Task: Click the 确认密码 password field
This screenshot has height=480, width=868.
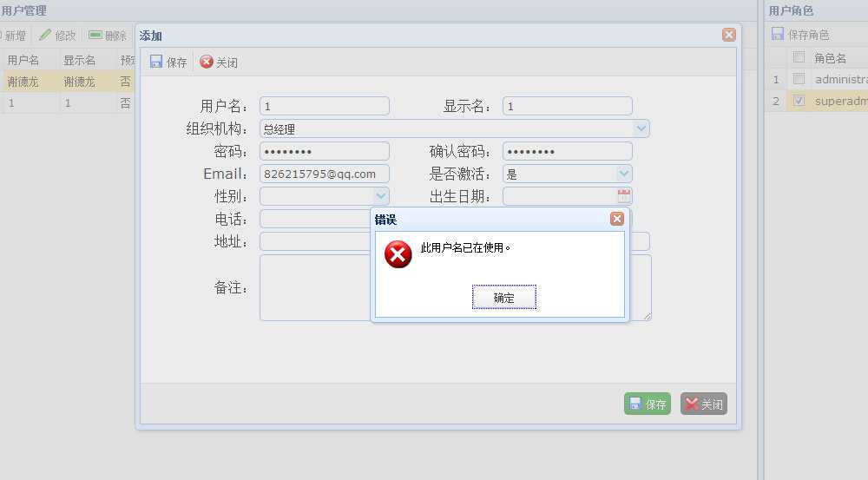Action: coord(568,151)
